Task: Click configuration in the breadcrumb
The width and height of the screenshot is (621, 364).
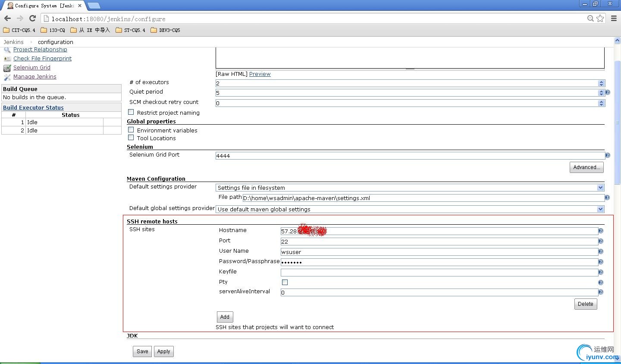Action: click(x=56, y=42)
